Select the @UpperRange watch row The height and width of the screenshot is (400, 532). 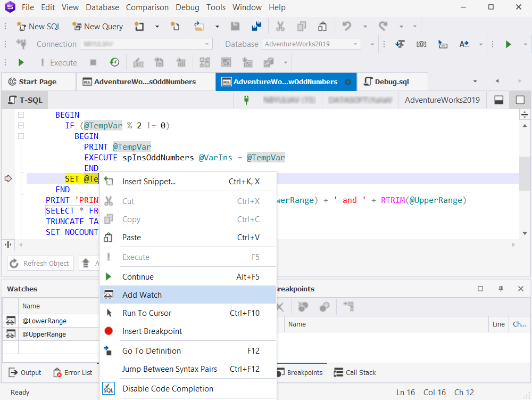pos(51,334)
